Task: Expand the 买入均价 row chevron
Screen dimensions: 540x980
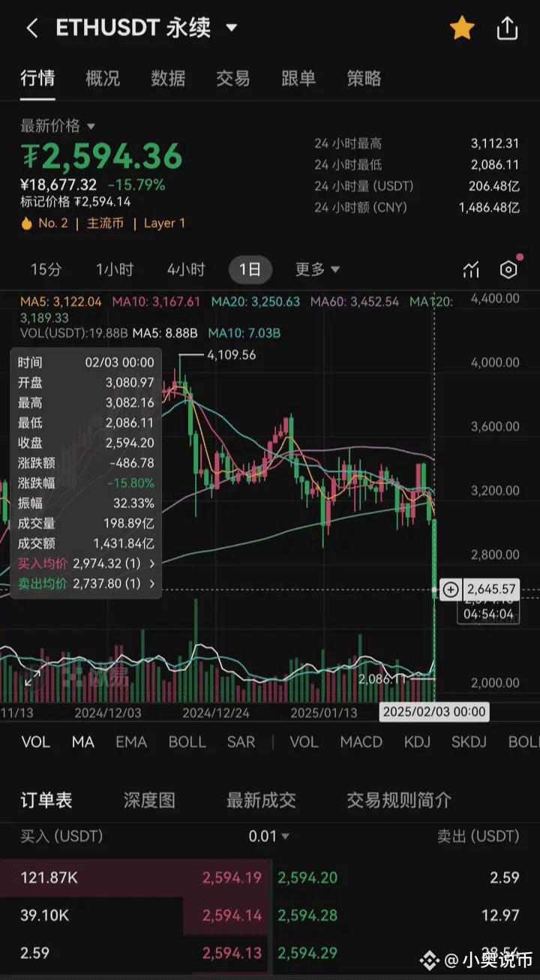Action: click(153, 563)
